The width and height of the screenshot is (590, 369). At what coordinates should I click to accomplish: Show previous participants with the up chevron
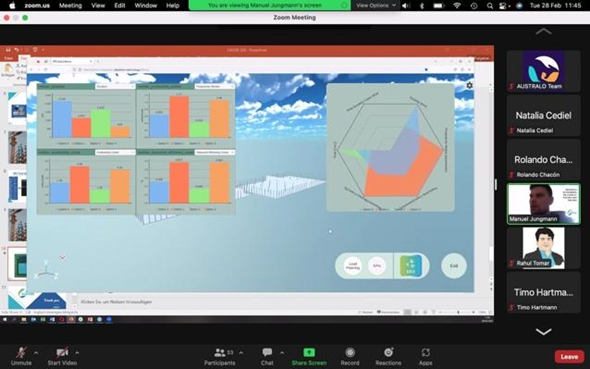pyautogui.click(x=543, y=32)
